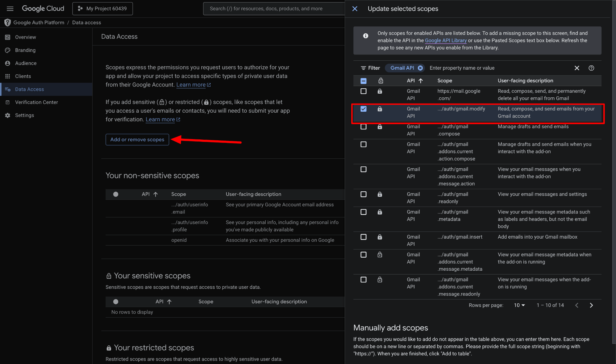Close the Update selected scopes panel
The image size is (616, 364).
coord(355,9)
